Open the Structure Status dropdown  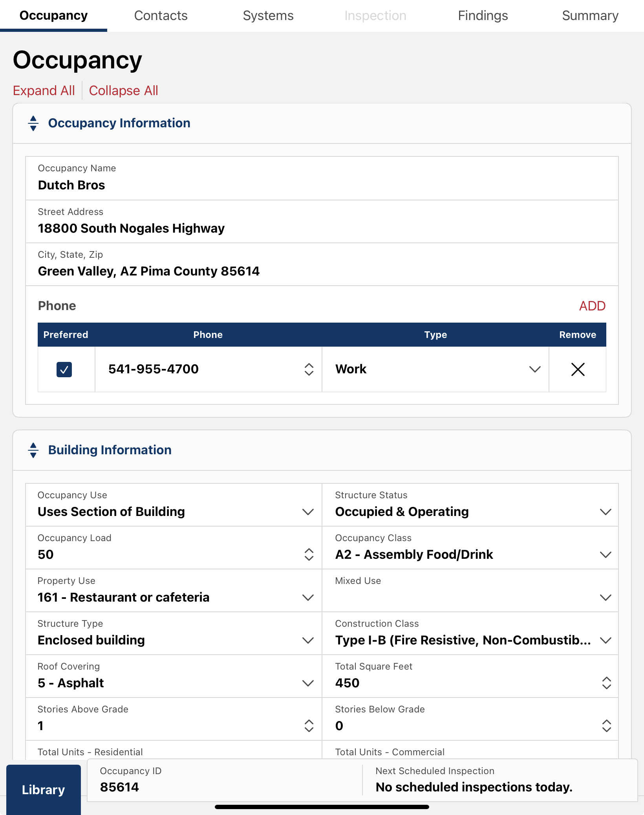[x=470, y=505]
